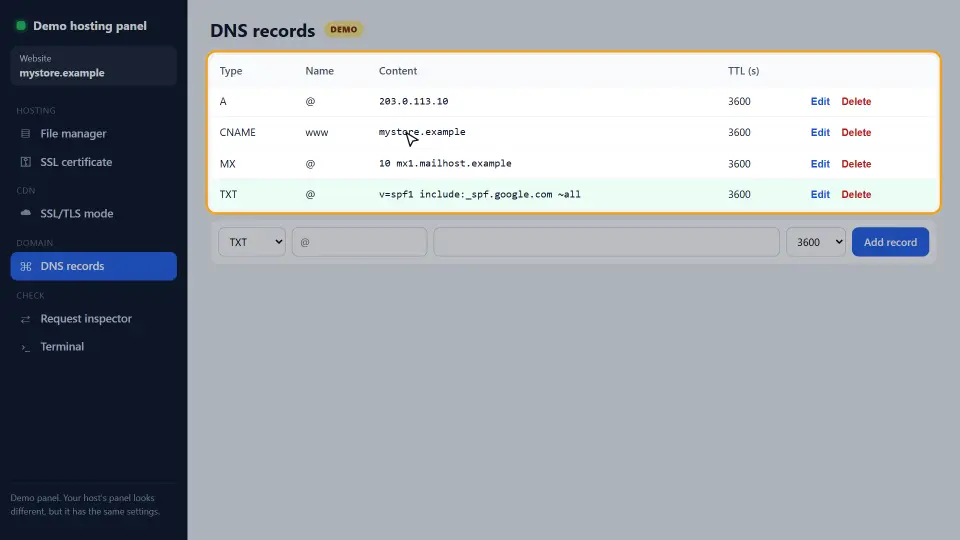Click the green status dot beside Demo hosting panel
Viewport: 960px width, 540px height.
coord(21,26)
